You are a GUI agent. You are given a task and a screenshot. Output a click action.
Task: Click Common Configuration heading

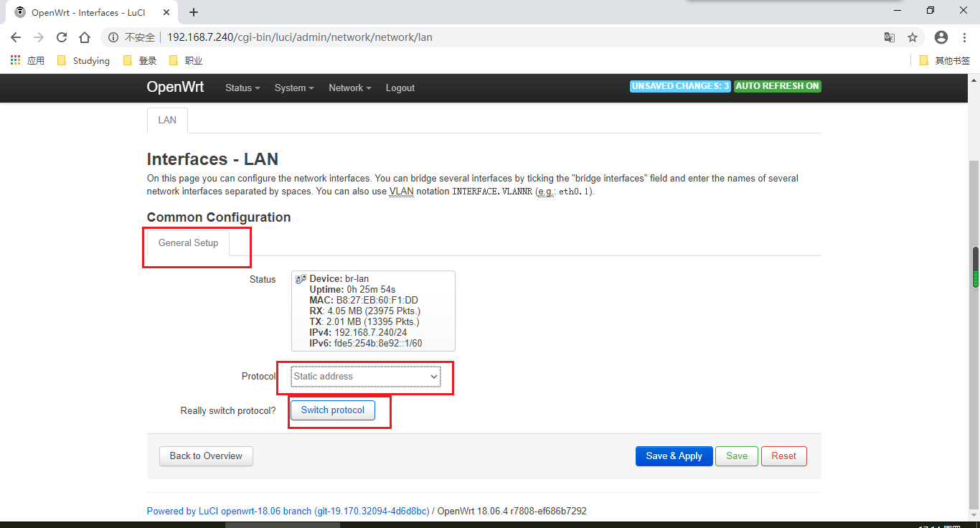(219, 217)
